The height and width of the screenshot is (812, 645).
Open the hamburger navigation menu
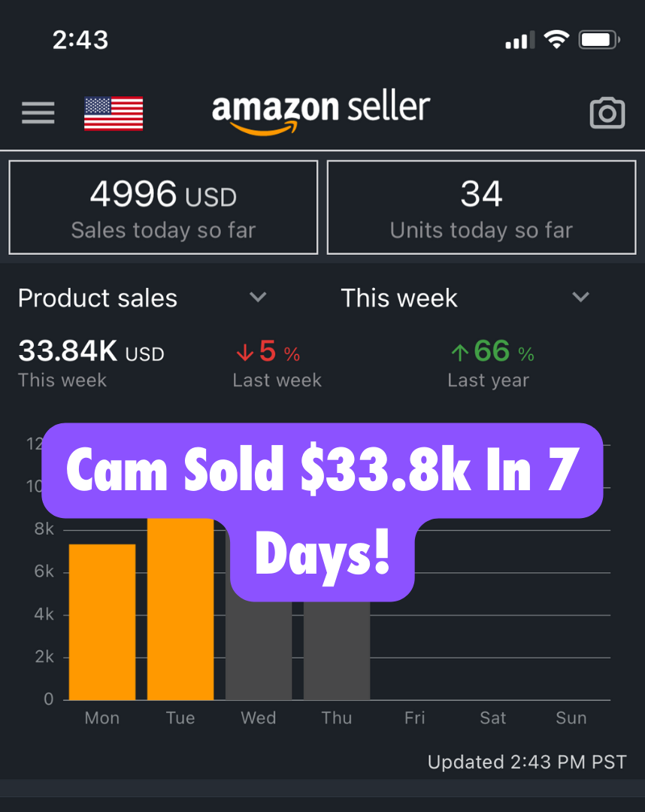click(x=38, y=113)
